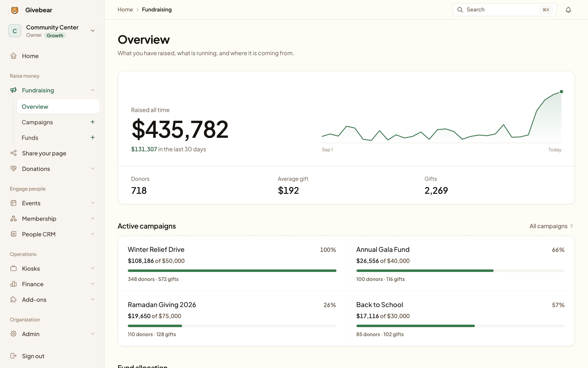Open the Annual Gala Fund campaign

pos(460,264)
